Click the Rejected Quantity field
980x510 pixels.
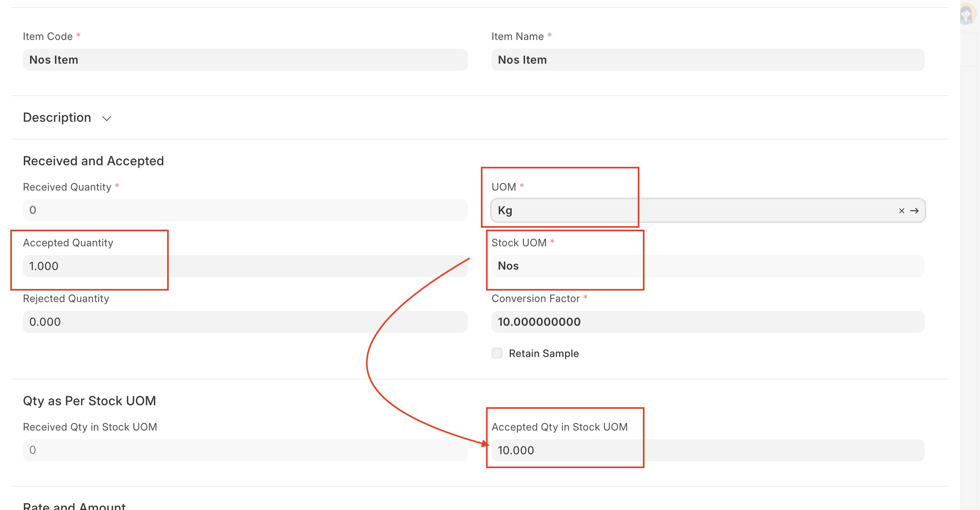pyautogui.click(x=245, y=322)
